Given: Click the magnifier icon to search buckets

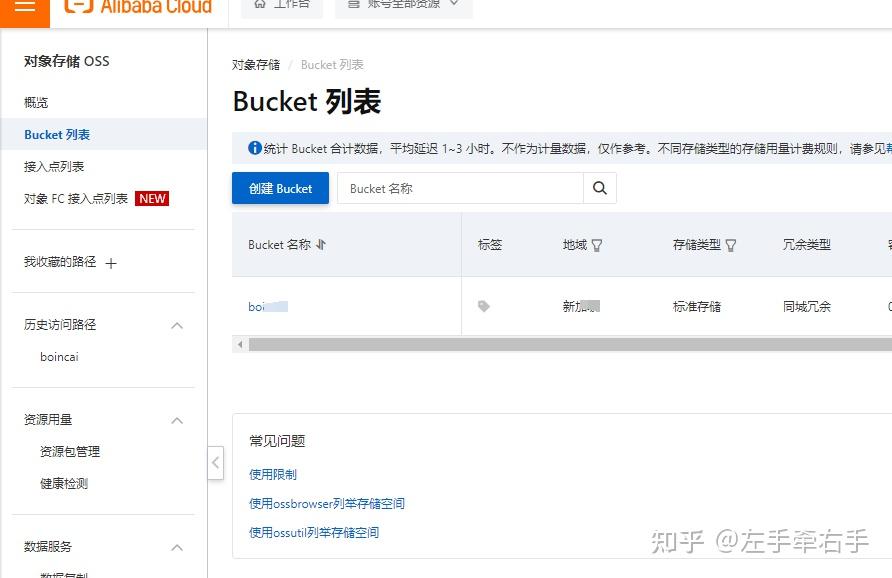Looking at the screenshot, I should pos(600,188).
